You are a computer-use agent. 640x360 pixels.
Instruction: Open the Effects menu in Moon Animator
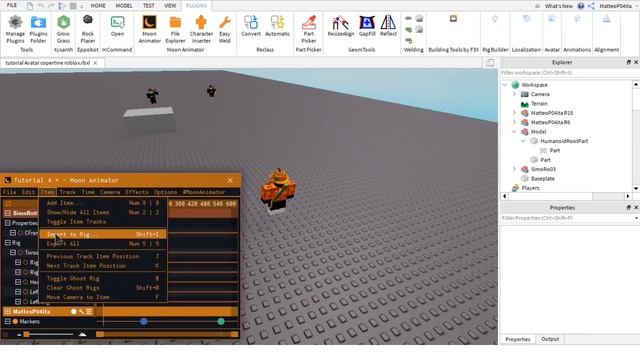click(137, 192)
